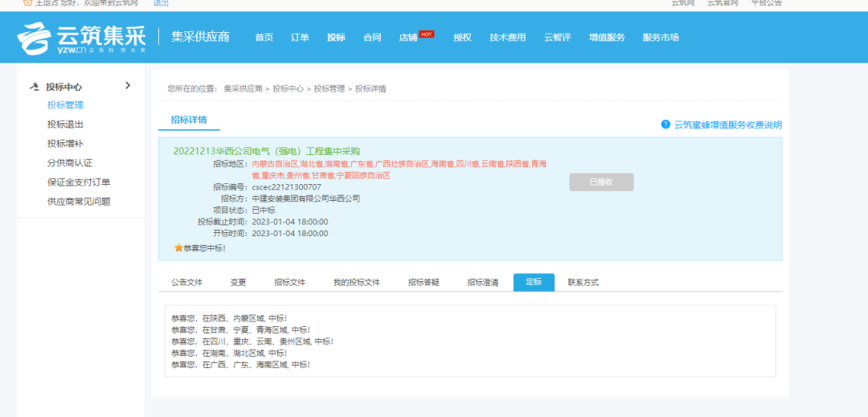Select 投标退出 in the sidebar
This screenshot has height=417, width=868.
coord(65,125)
